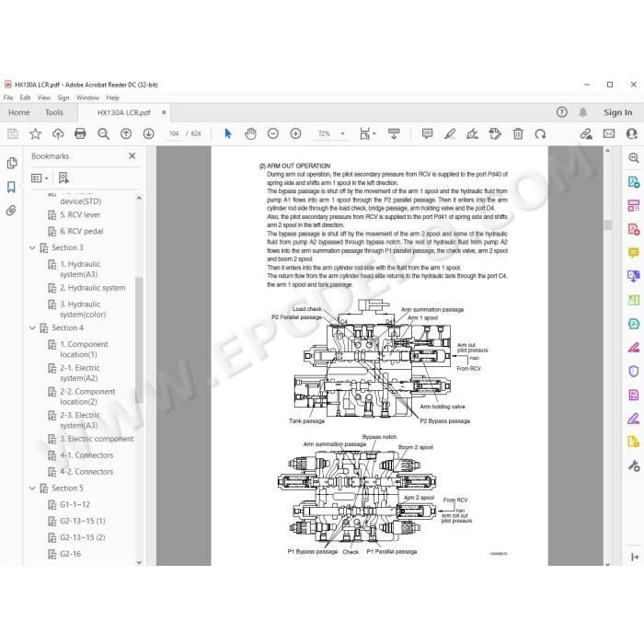Open the Attachments paperclip panel
The height and width of the screenshot is (644, 644).
pyautogui.click(x=11, y=211)
